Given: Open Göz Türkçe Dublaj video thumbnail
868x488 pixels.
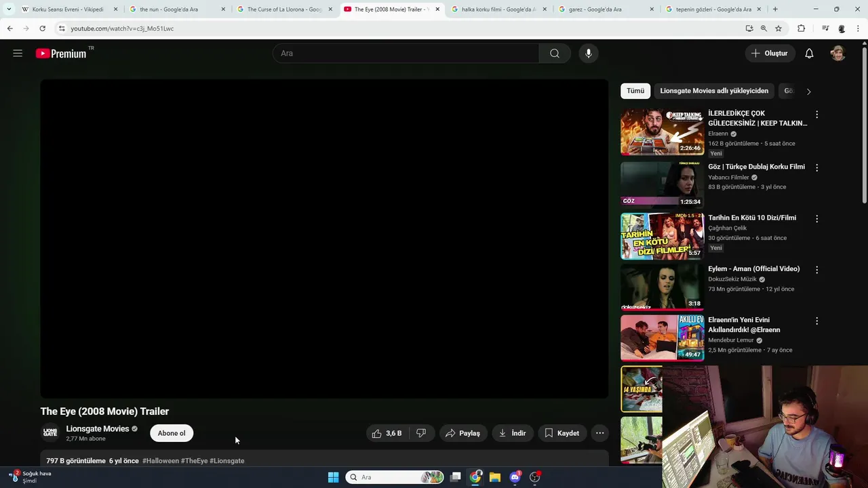Looking at the screenshot, I should 663,184.
